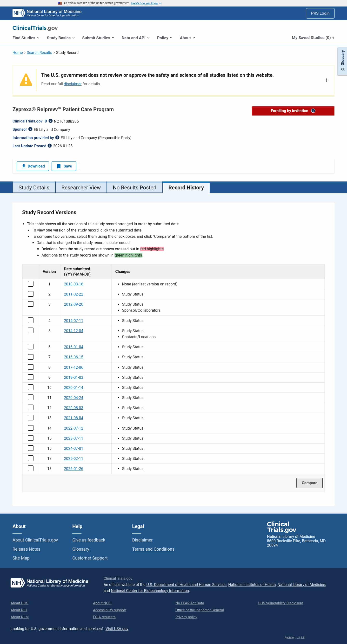Select checkbox for version 8
The image size is (347, 644).
click(31, 367)
